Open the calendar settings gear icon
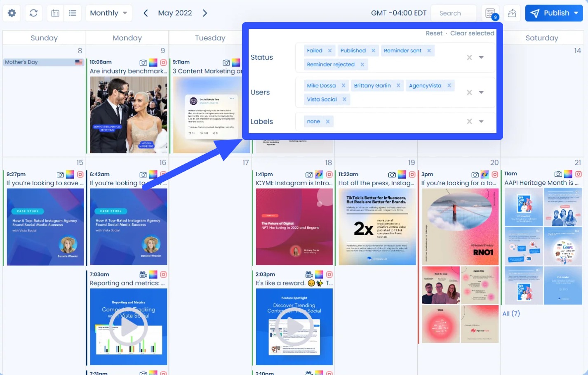The image size is (588, 375). point(11,13)
